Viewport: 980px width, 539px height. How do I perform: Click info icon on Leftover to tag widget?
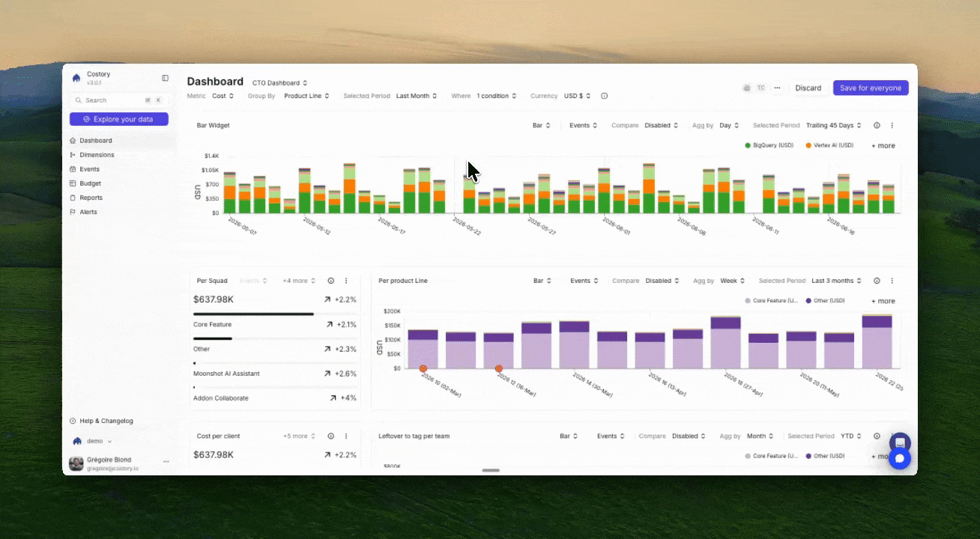coord(877,436)
